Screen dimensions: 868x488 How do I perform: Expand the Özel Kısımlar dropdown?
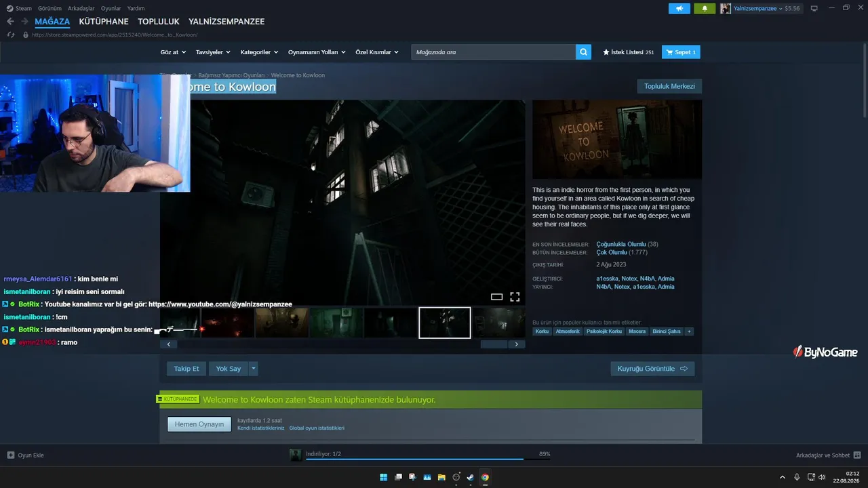point(377,52)
